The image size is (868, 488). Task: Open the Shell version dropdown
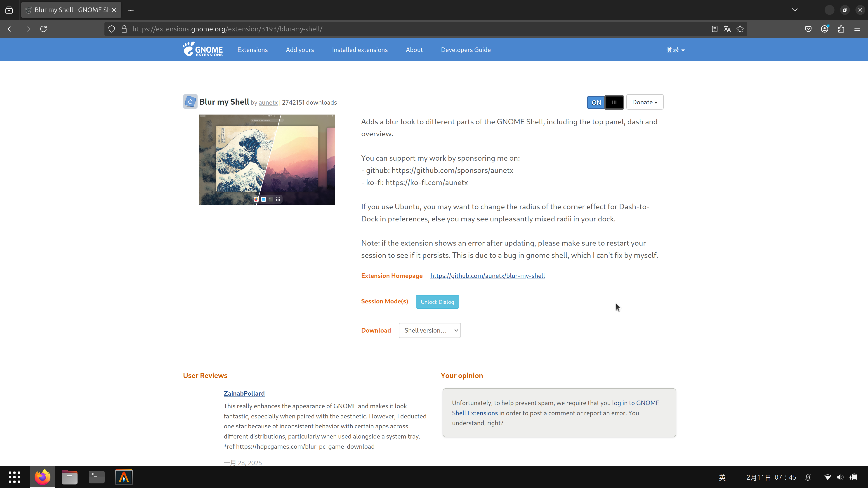[430, 330]
